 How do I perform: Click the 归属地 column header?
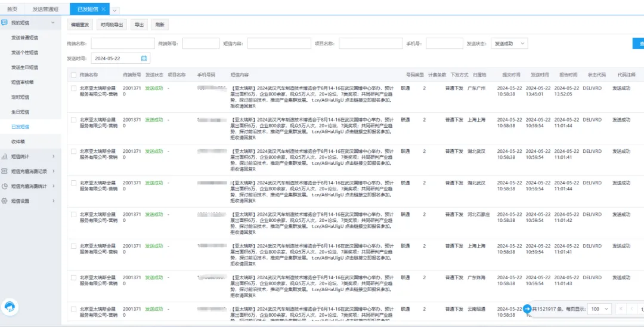(479, 75)
